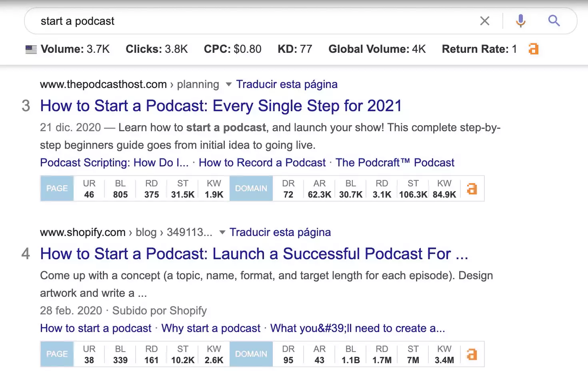Click the Ahrefs icon on thepodcasthost metrics bar
Viewport: 588px width, 384px height.
(472, 188)
